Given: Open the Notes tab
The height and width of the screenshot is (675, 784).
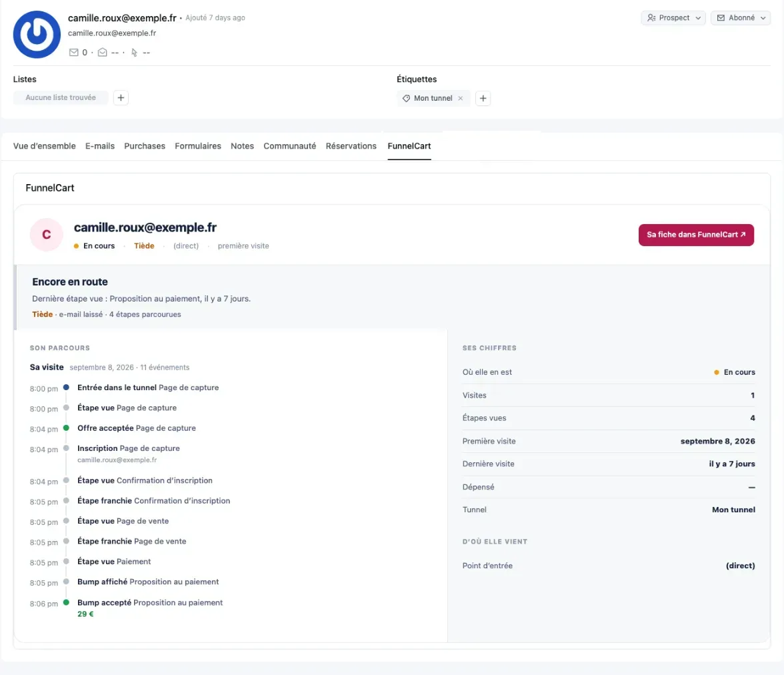Looking at the screenshot, I should coord(242,146).
